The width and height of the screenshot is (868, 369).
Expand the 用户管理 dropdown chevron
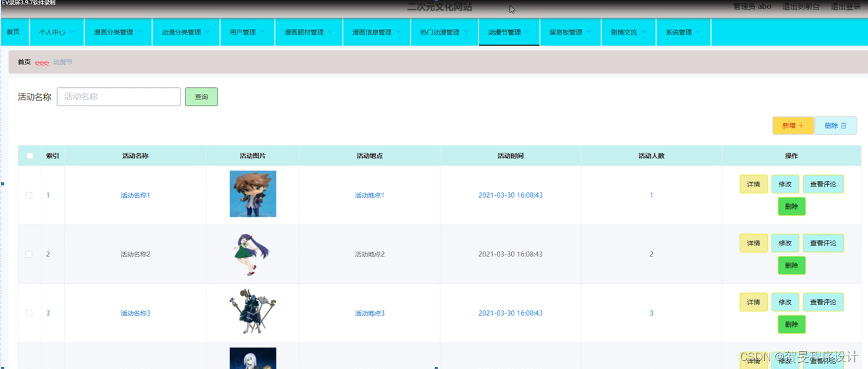click(263, 32)
